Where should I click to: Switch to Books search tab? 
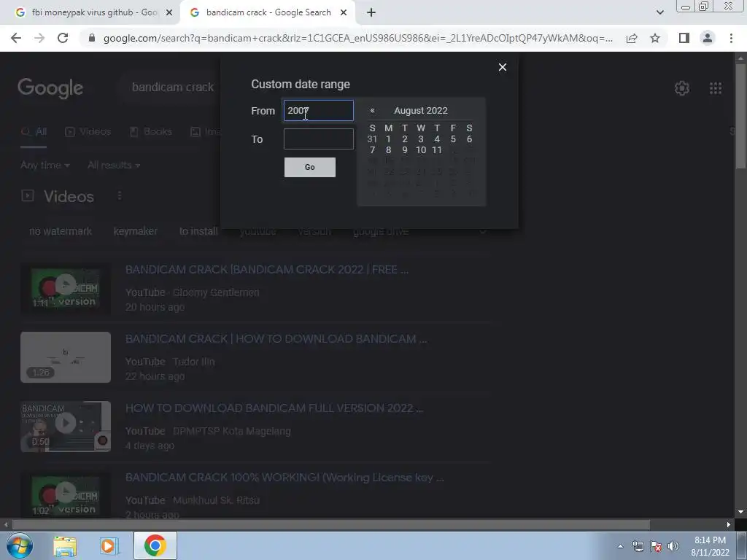pyautogui.click(x=150, y=132)
